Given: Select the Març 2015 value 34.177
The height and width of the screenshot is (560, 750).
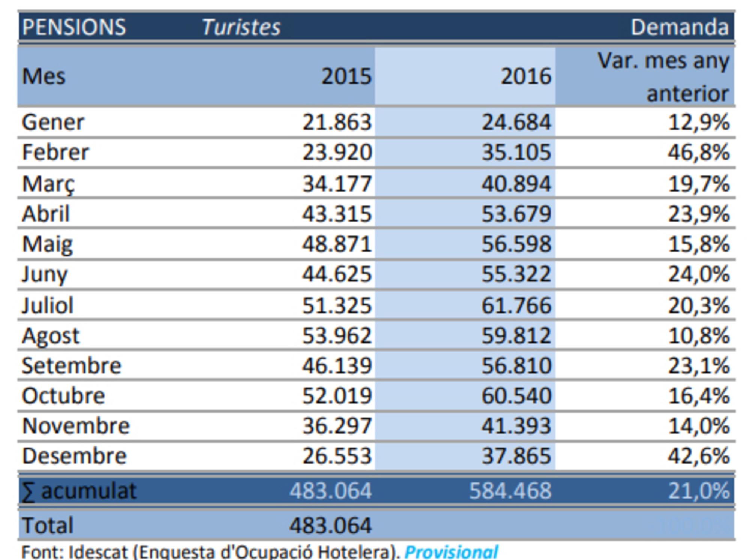Looking at the screenshot, I should (337, 184).
